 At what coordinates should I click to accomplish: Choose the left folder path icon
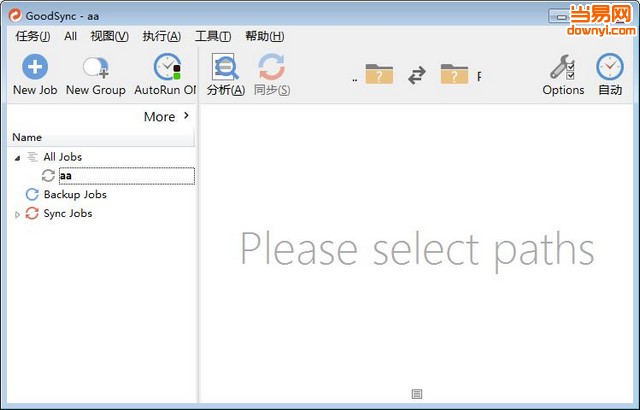[x=379, y=74]
